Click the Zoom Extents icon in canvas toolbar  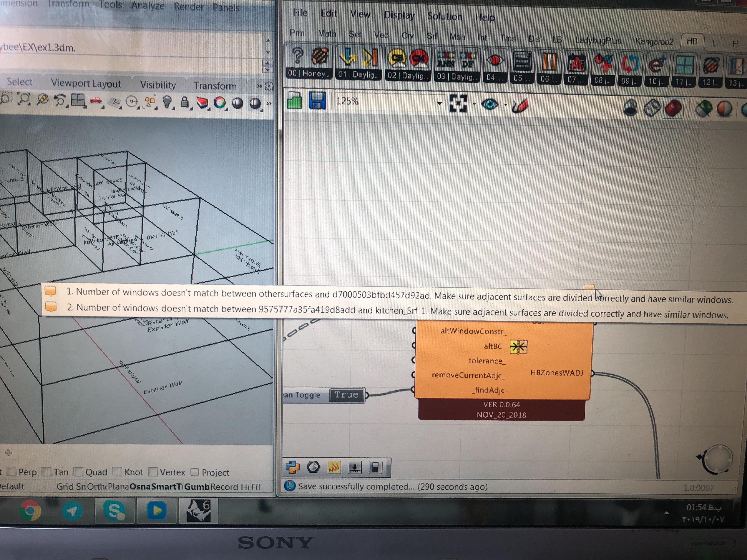coord(458,103)
